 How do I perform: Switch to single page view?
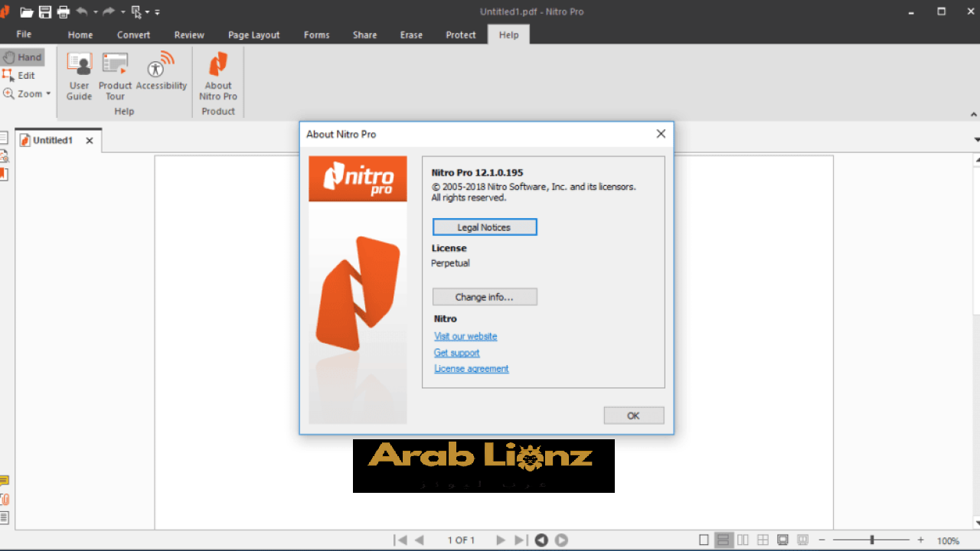[x=704, y=540]
